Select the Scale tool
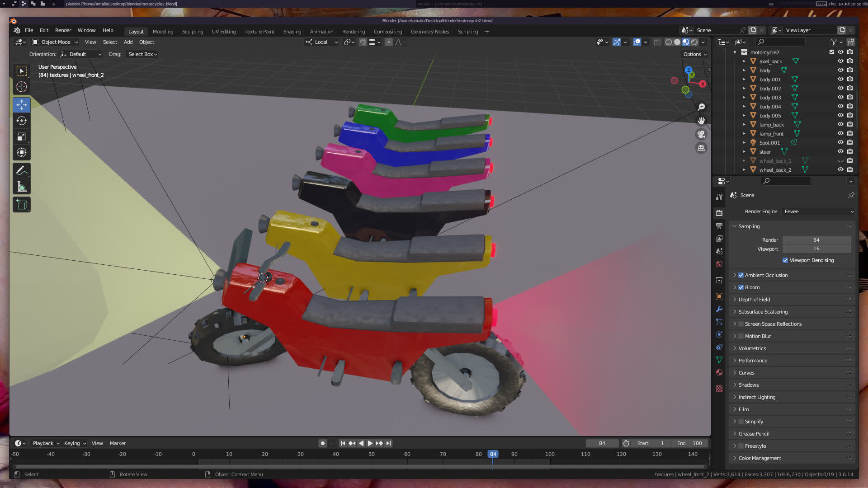Screen dimensions: 868x488 21,136
